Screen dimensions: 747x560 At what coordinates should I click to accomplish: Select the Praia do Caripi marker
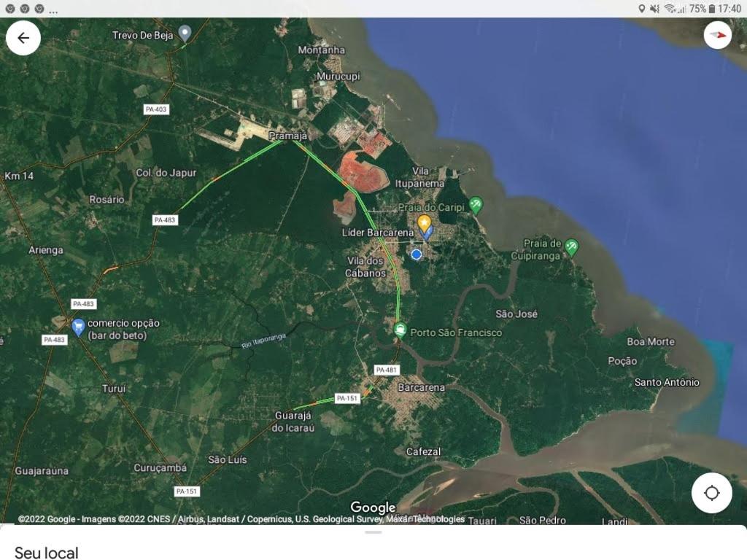pyautogui.click(x=476, y=205)
